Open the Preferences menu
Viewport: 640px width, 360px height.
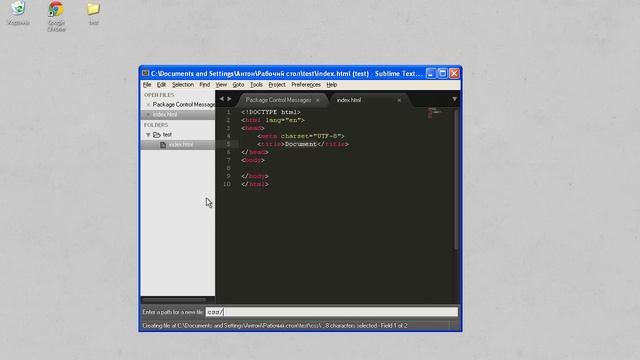point(306,84)
